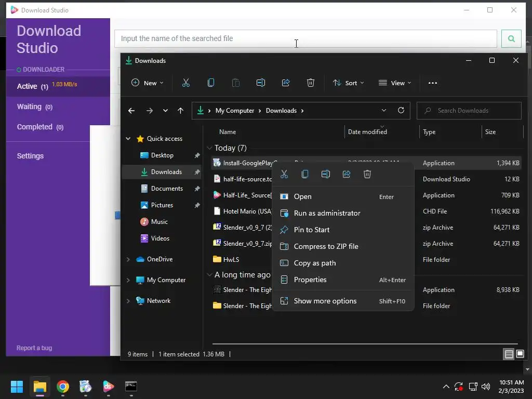Expand the Network tree node

pos(128,301)
